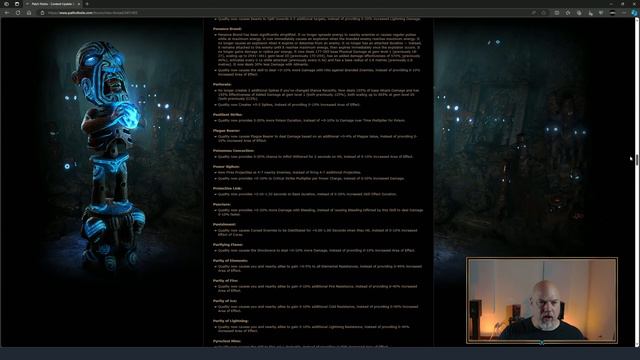The width and height of the screenshot is (640, 360).
Task: Click the "Puncture:" heading
Action: [222, 204]
